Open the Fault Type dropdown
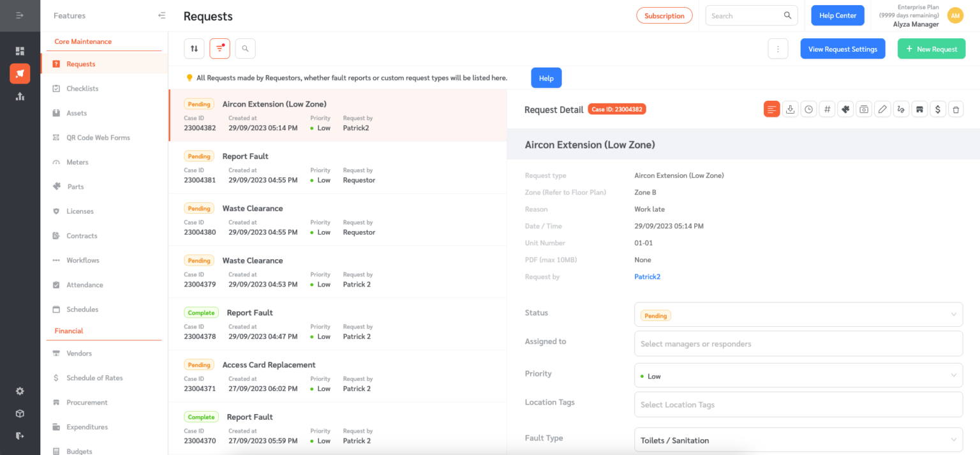Screen dimensions: 980x455 click(798, 440)
